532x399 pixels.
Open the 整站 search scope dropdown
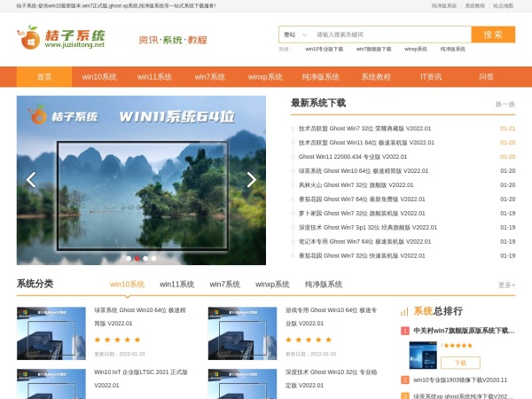295,35
